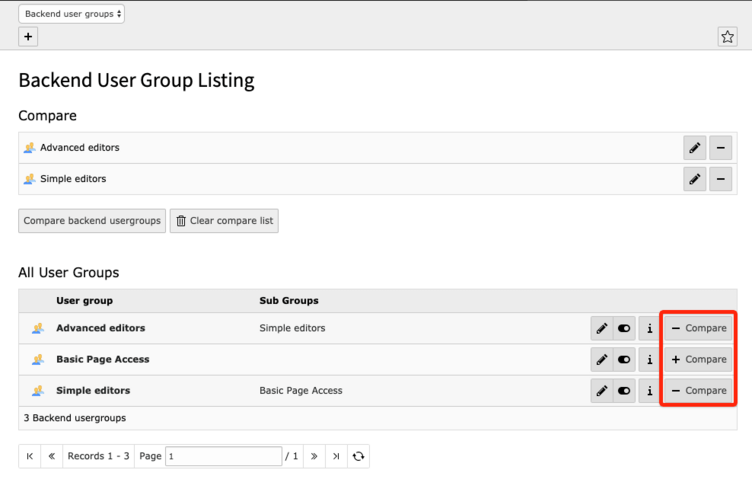Click Compare backend usergroups button
Viewport: 752px width, 489px height.
pos(92,221)
